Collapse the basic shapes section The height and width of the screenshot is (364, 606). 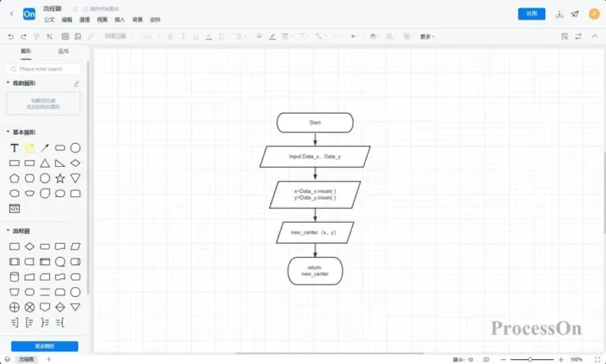click(x=8, y=132)
